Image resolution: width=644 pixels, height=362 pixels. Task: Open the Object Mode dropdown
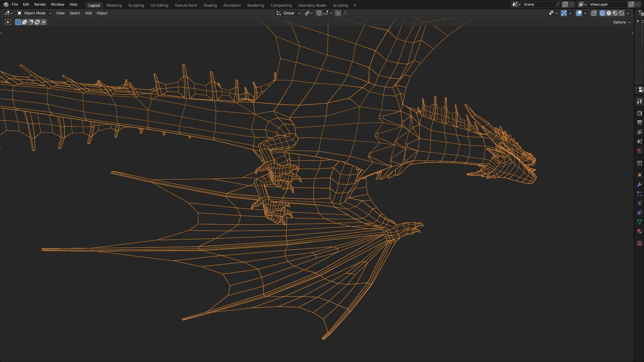coord(34,13)
